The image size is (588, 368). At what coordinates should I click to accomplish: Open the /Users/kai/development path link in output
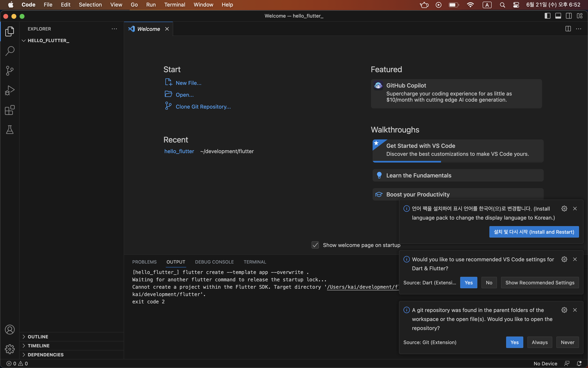pos(363,287)
